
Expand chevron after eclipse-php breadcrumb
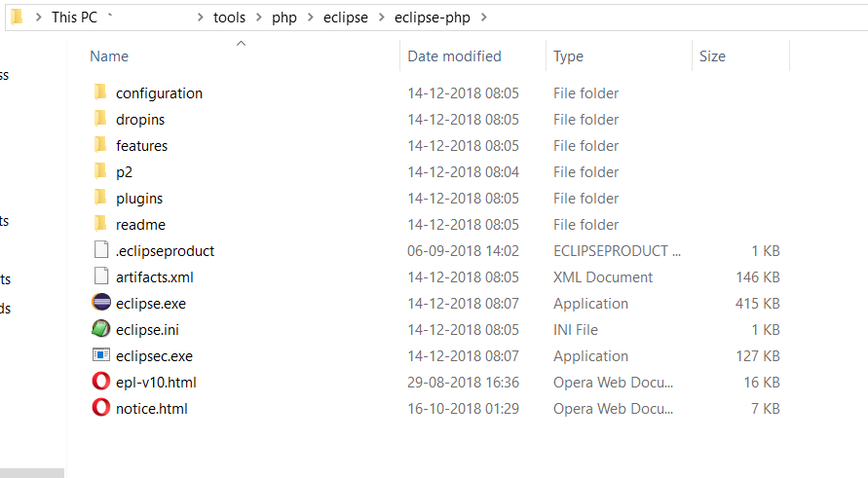coord(484,18)
